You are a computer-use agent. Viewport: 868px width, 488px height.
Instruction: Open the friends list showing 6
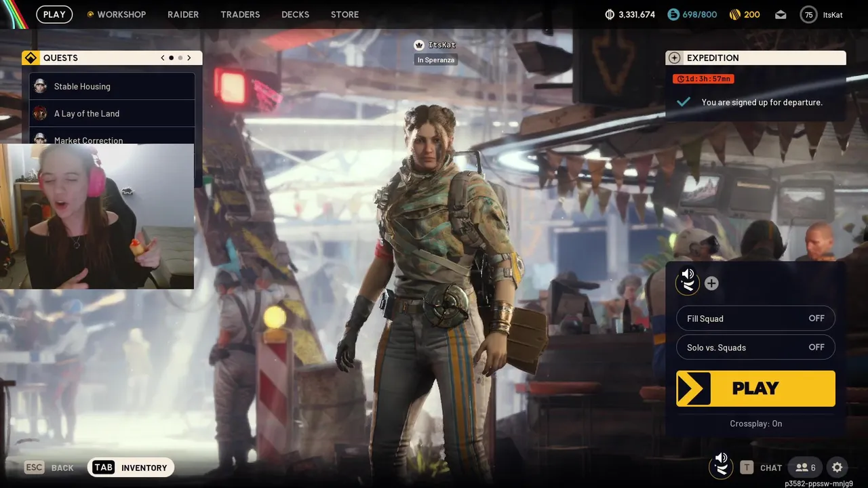click(x=805, y=468)
